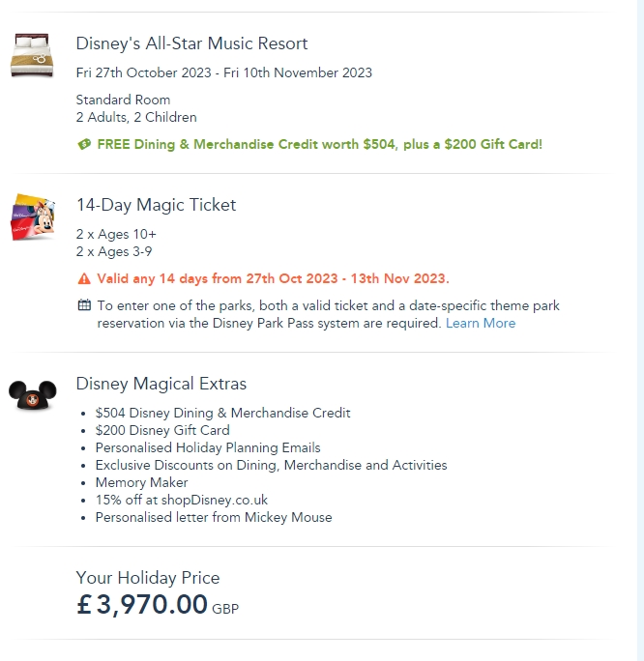Click the 14-Day Magic Ticket heading
This screenshot has height=661, width=644.
(156, 205)
